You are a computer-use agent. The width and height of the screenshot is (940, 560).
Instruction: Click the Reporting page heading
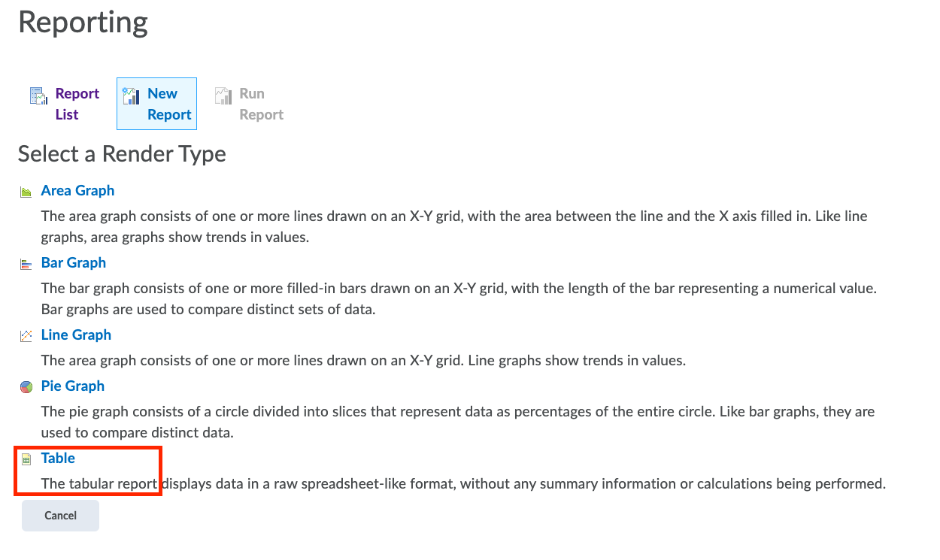tap(83, 23)
